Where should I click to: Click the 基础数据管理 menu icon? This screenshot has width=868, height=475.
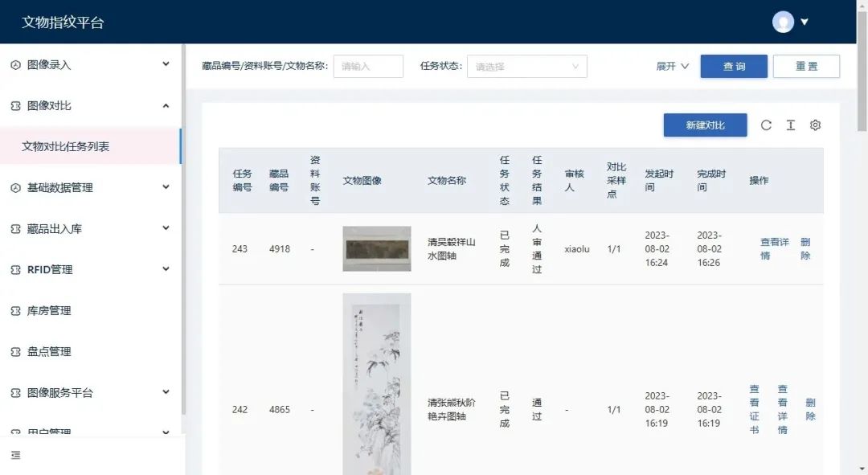15,188
